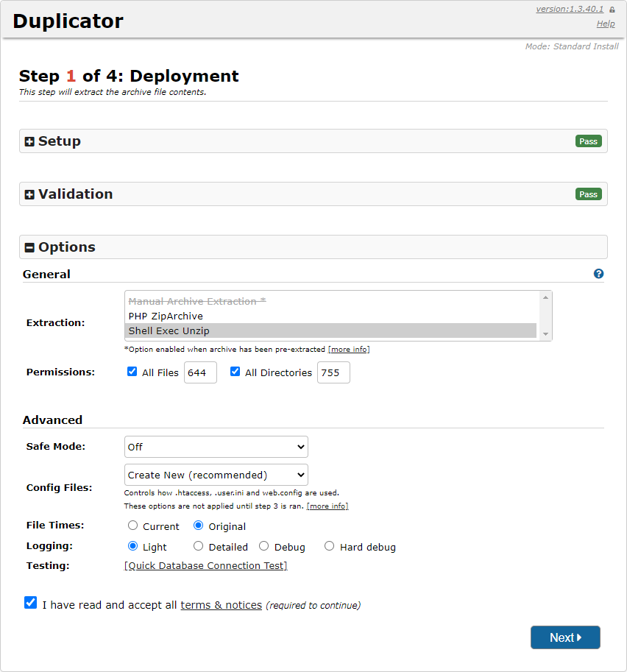627x672 pixels.
Task: Select Hard debug logging option
Action: 329,546
